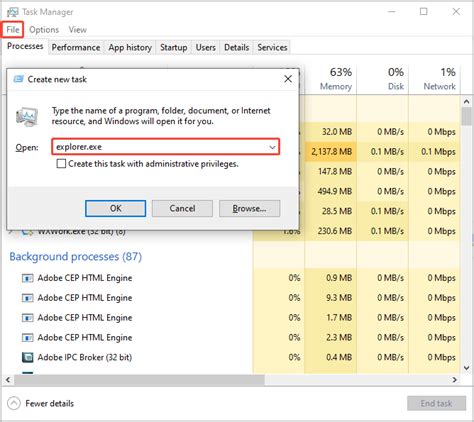This screenshot has width=474, height=422.
Task: Click the Browse... button
Action: point(249,208)
